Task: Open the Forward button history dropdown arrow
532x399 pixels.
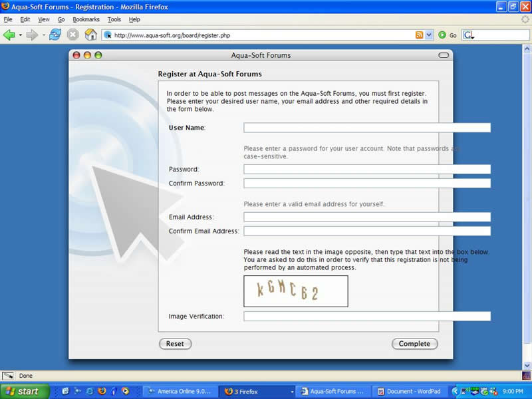Action: 43,35
